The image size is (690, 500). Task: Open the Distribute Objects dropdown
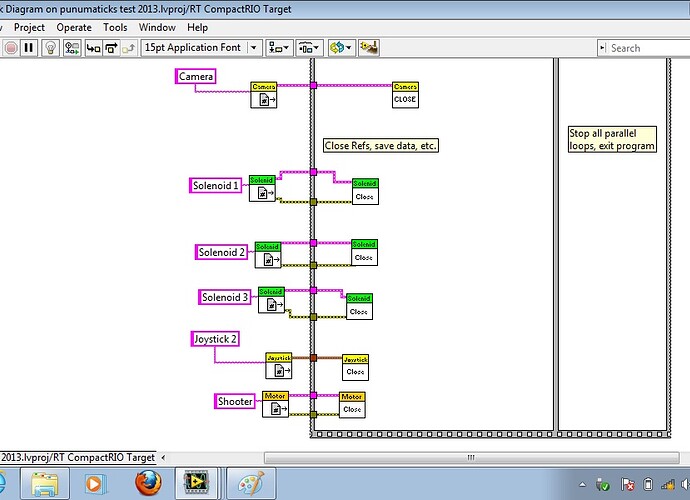click(309, 48)
